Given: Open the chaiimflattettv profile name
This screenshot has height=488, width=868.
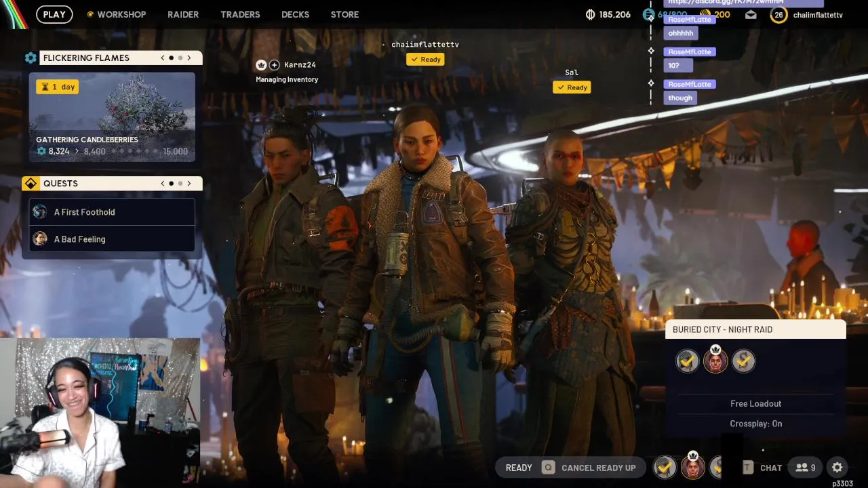Looking at the screenshot, I should coord(818,15).
